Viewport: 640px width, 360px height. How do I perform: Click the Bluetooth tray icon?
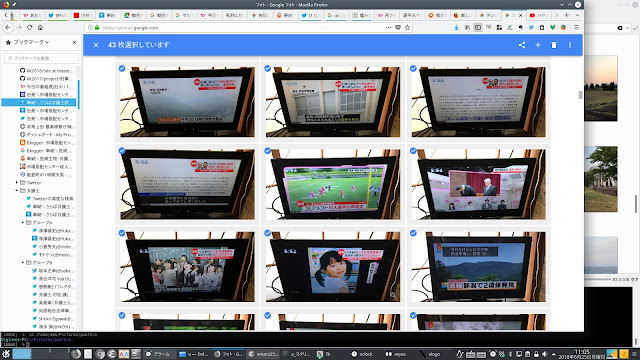[510, 354]
